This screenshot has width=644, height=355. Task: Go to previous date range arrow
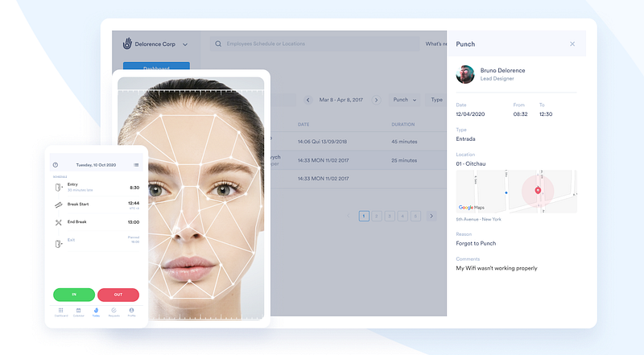pyautogui.click(x=308, y=100)
